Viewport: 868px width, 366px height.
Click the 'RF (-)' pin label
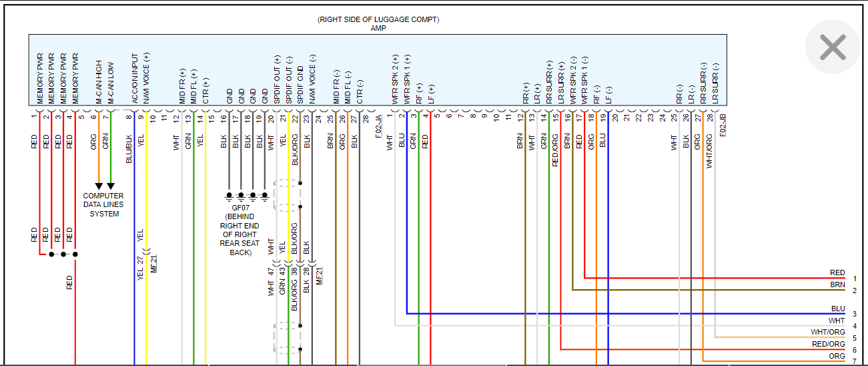coord(596,94)
